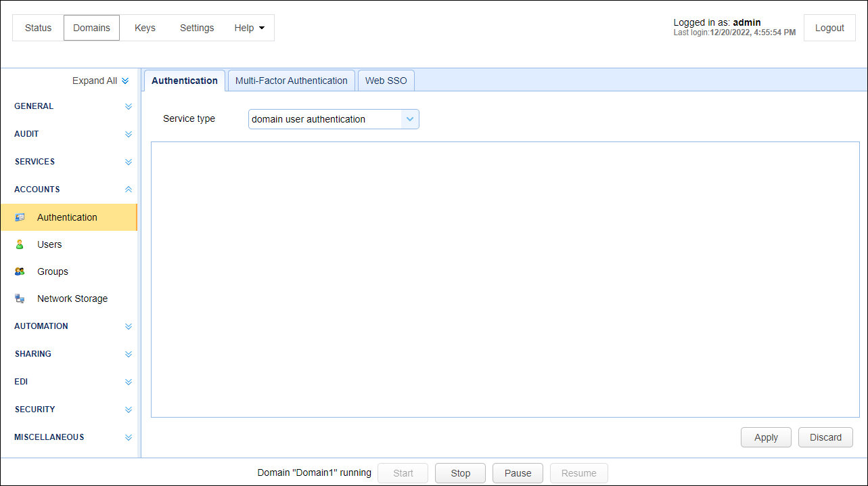
Task: Go to the Status menu
Action: (x=38, y=28)
